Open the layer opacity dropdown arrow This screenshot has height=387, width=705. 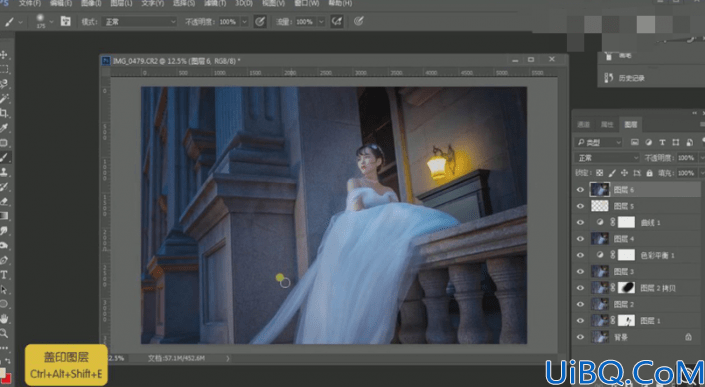(701, 158)
